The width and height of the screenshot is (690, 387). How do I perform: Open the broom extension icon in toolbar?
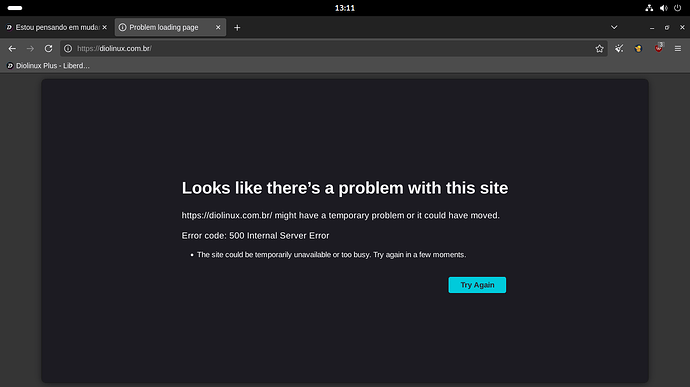tap(619, 48)
